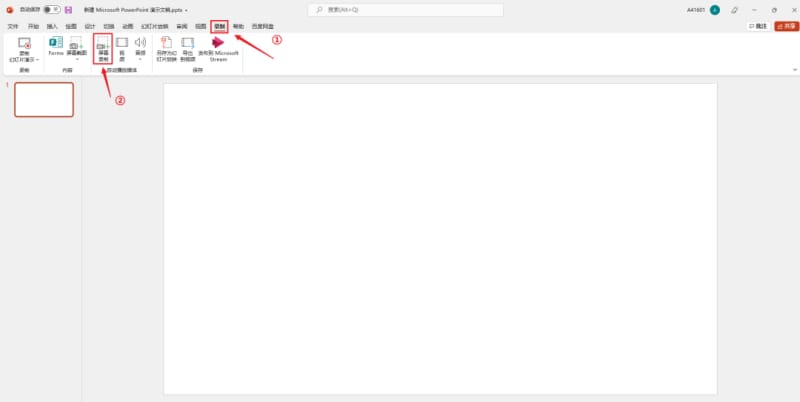This screenshot has width=800, height=402.
Task: Click the pen icon next to the account avatar
Action: coord(734,10)
